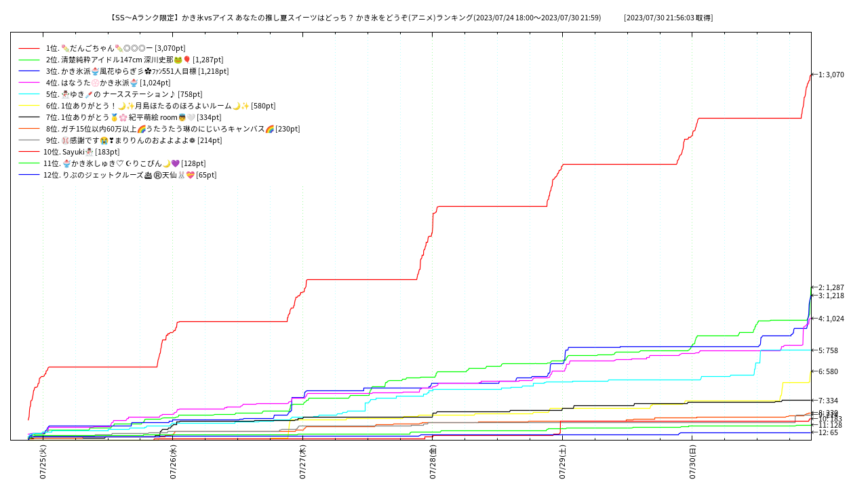Select legend entry '8位. うたうたう琳のにじいろキャンバス'
The image size is (868, 488).
[x=173, y=129]
